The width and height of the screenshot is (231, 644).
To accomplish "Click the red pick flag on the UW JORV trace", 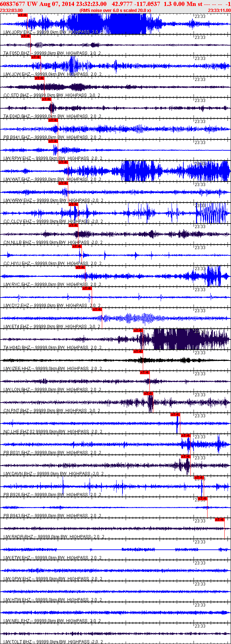I will 22,15.
